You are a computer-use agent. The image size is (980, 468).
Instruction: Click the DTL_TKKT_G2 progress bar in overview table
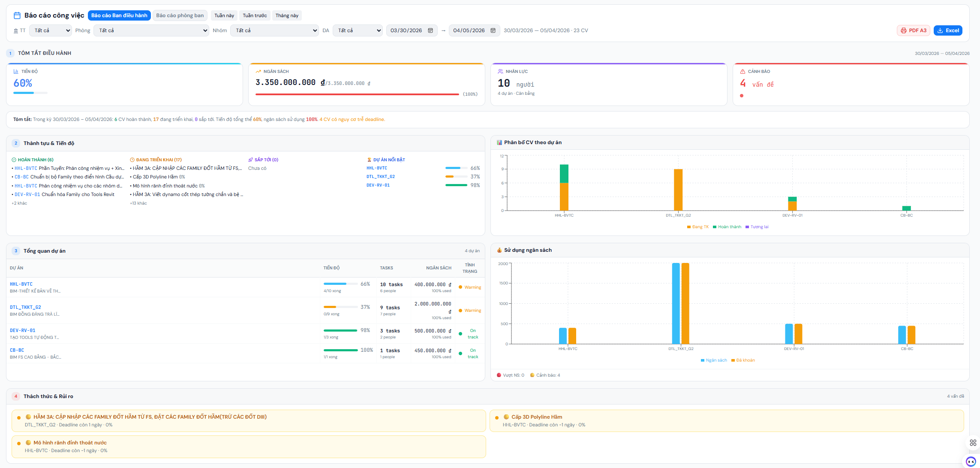pos(340,307)
